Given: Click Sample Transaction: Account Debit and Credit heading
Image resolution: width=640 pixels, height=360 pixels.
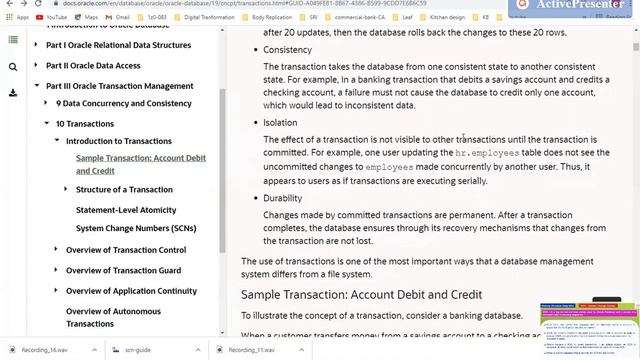Looking at the screenshot, I should click(361, 295).
